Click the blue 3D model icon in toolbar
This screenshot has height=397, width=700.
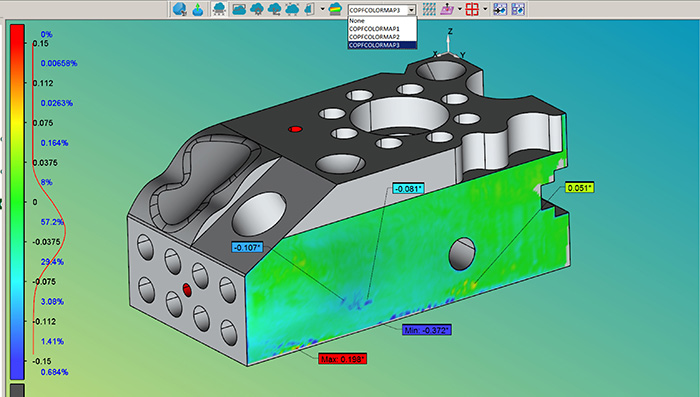click(179, 9)
